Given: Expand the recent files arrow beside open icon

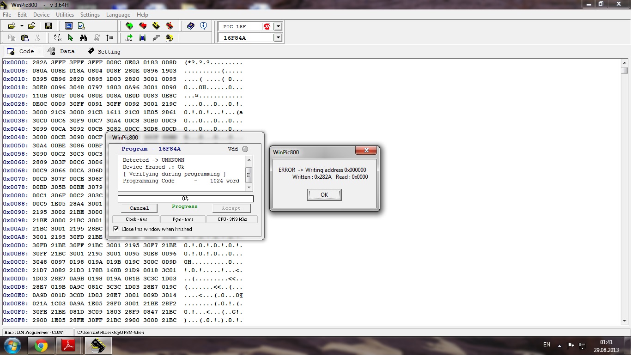Looking at the screenshot, I should [21, 26].
